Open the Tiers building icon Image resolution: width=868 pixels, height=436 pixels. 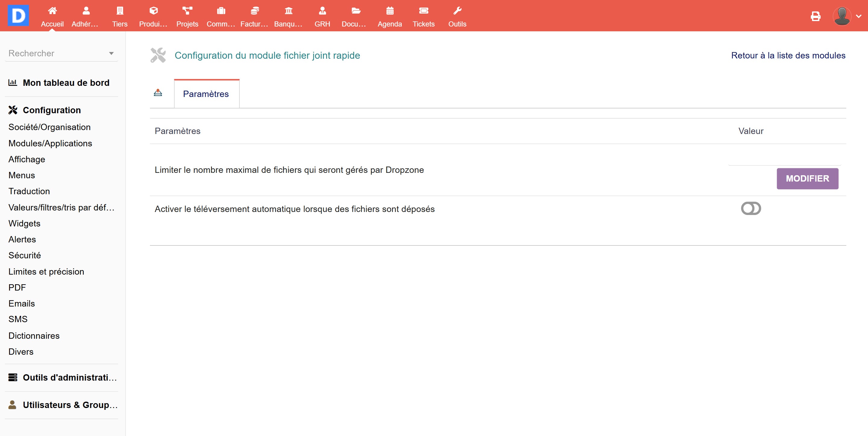(120, 11)
